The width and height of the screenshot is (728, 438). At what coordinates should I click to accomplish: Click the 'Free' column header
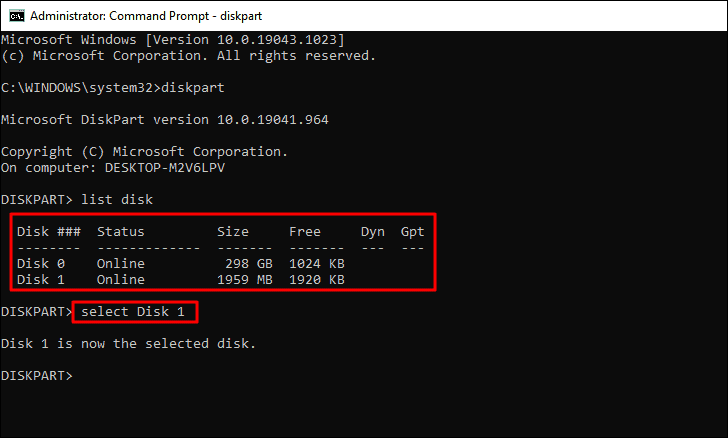tap(305, 232)
